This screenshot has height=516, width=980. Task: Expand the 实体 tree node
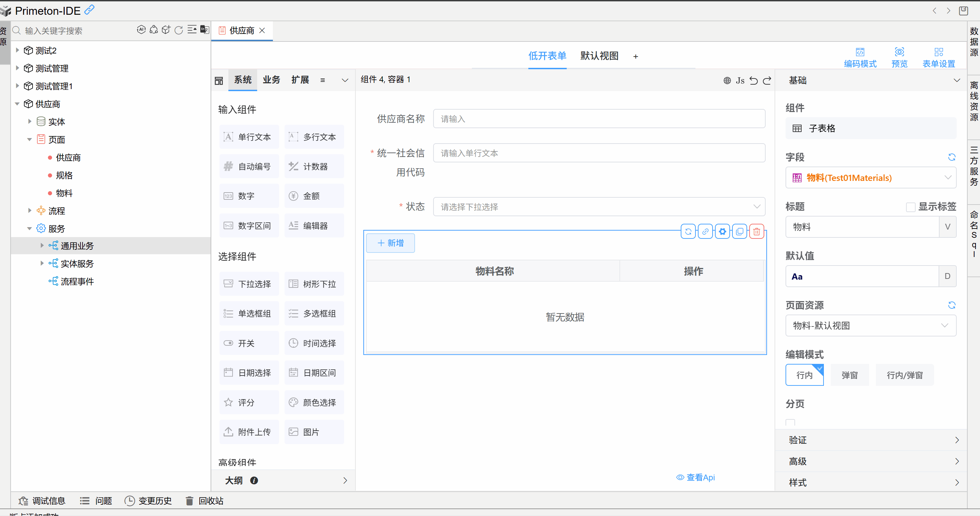pos(30,121)
